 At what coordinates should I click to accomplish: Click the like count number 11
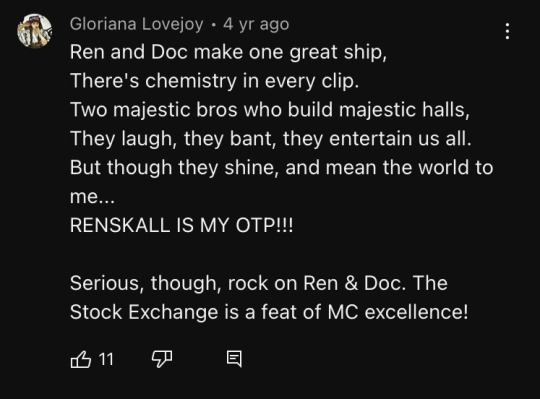point(106,359)
